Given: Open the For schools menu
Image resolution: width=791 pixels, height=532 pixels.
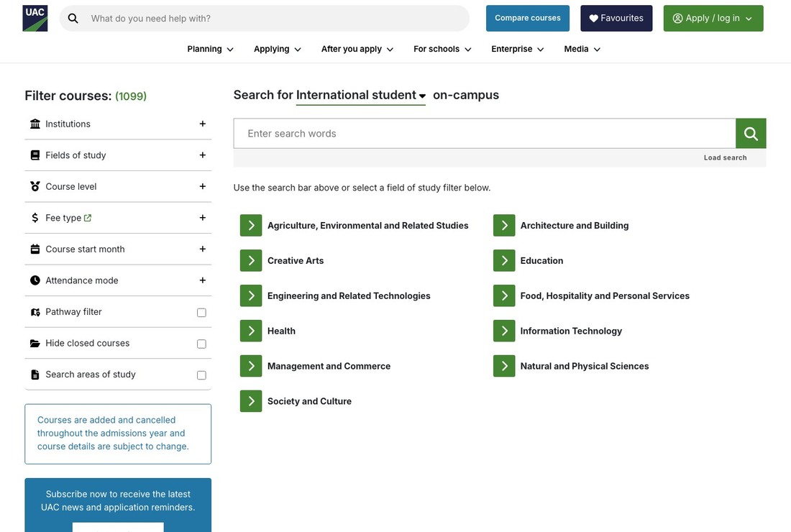Looking at the screenshot, I should tap(442, 49).
